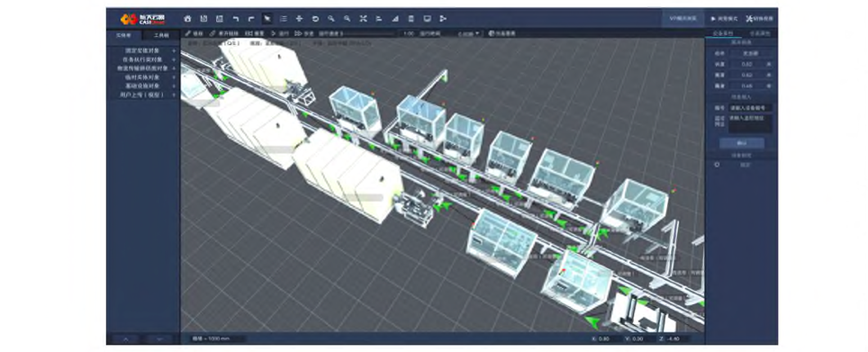Click the fit-to-screen expand arrows icon

tap(363, 19)
